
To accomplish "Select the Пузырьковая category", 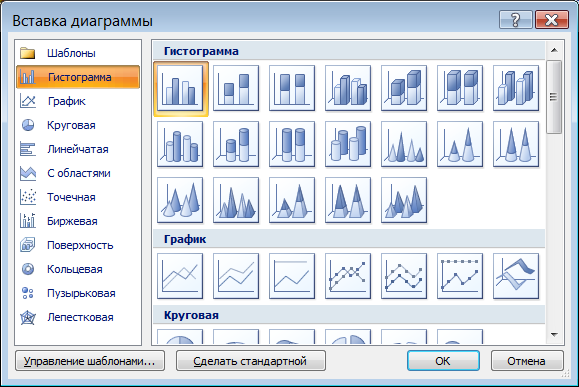I will pos(78,293).
